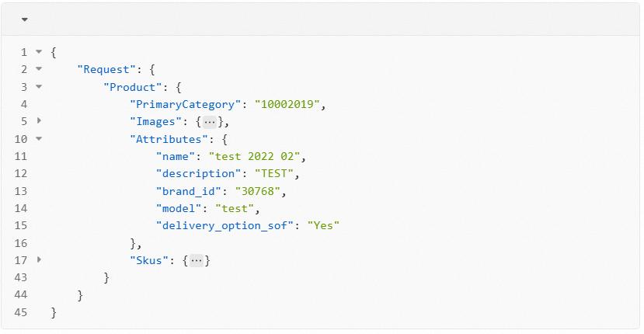Click the model value "test"
The height and width of the screenshot is (334, 644).
pyautogui.click(x=235, y=208)
